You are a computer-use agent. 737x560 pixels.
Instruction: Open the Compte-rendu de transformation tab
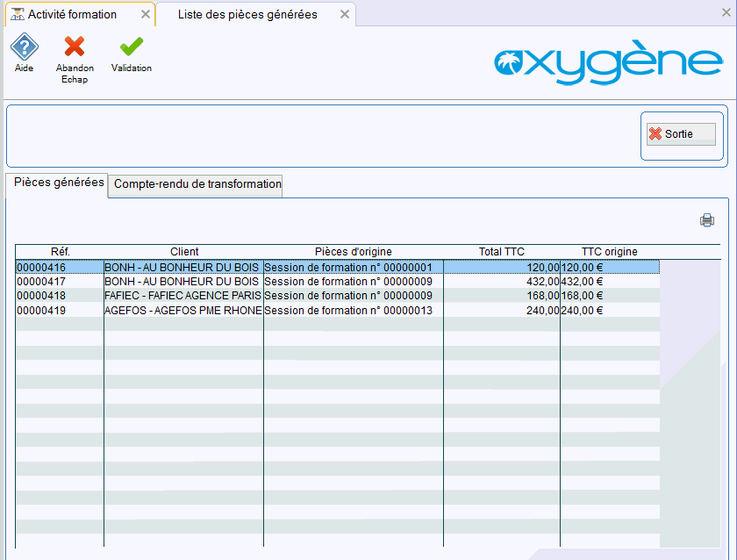click(x=197, y=184)
